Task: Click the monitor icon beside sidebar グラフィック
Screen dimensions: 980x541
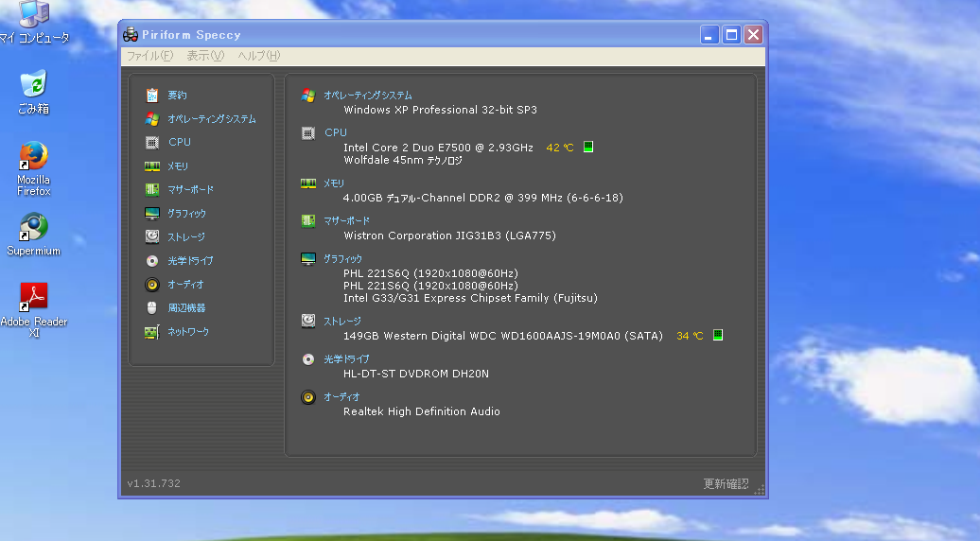Action: (x=152, y=214)
